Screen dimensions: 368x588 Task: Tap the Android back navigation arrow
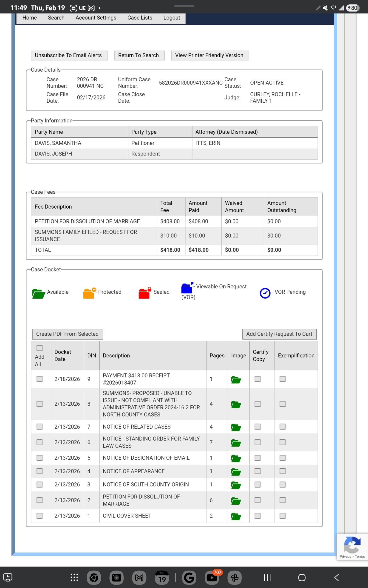click(337, 577)
